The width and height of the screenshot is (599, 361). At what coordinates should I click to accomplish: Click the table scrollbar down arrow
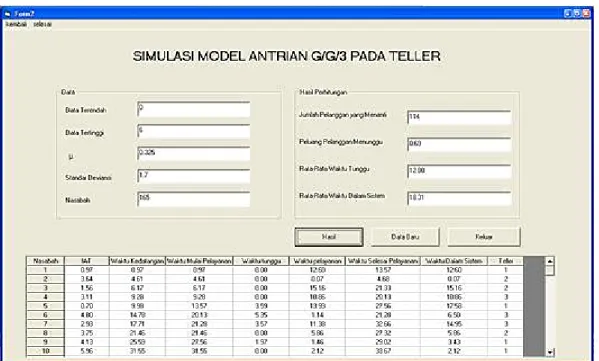[x=550, y=352]
